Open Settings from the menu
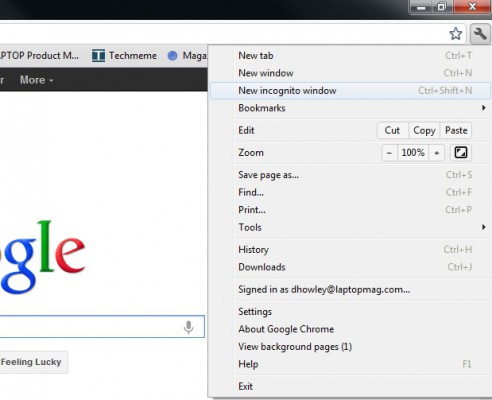Image resolution: width=492 pixels, height=400 pixels. 350,312
